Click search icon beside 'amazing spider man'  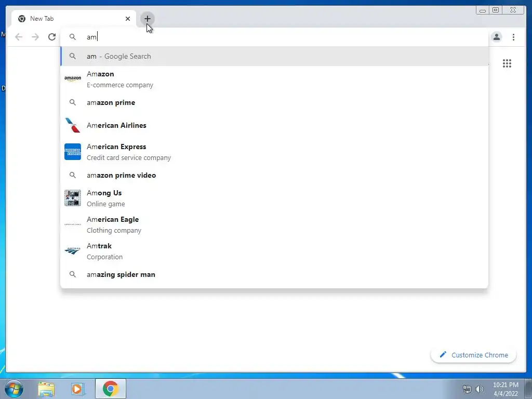click(73, 274)
